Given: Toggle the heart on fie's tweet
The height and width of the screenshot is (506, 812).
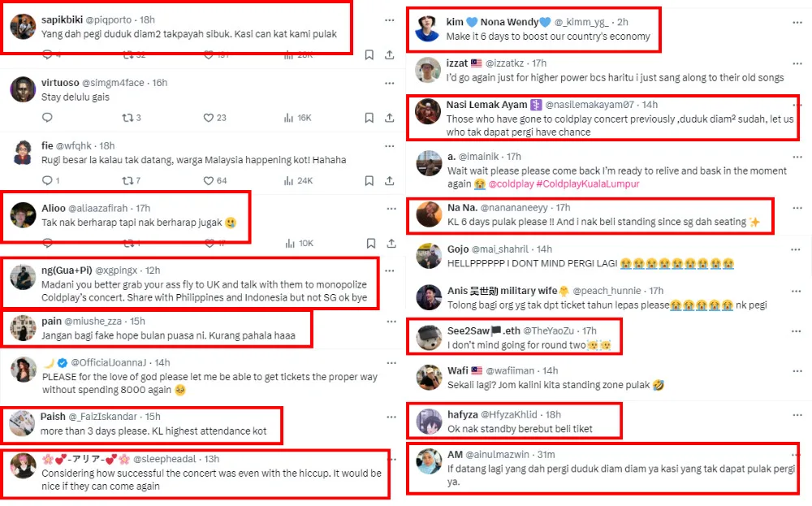Looking at the screenshot, I should [x=208, y=180].
